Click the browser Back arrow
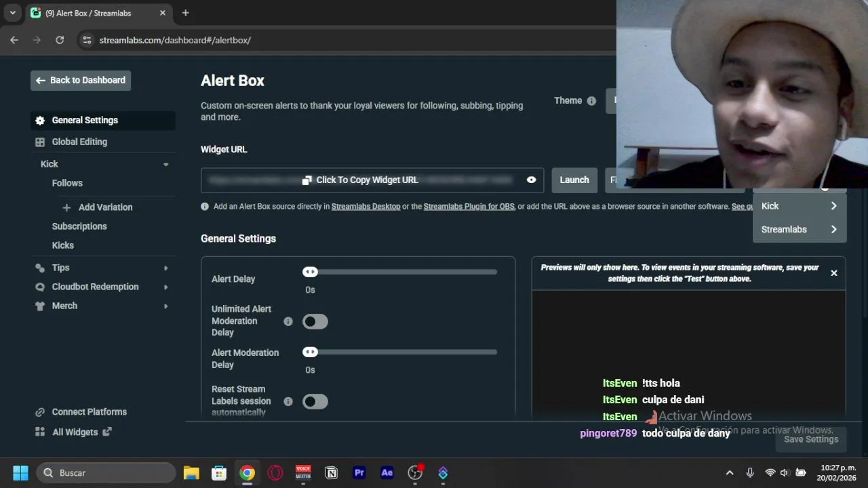 tap(14, 40)
